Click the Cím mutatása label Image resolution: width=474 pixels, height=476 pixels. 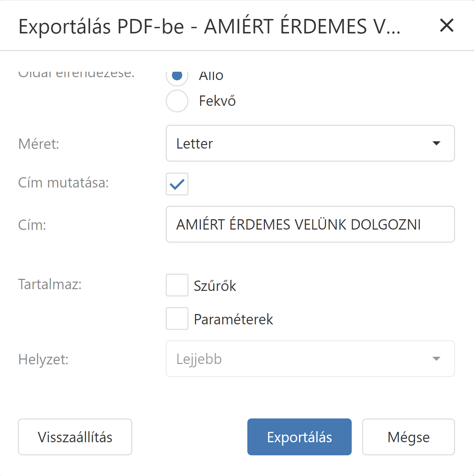pos(63,183)
